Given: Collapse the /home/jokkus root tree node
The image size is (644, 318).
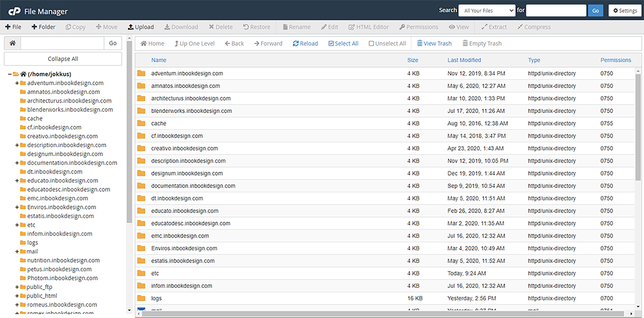Looking at the screenshot, I should coord(10,74).
